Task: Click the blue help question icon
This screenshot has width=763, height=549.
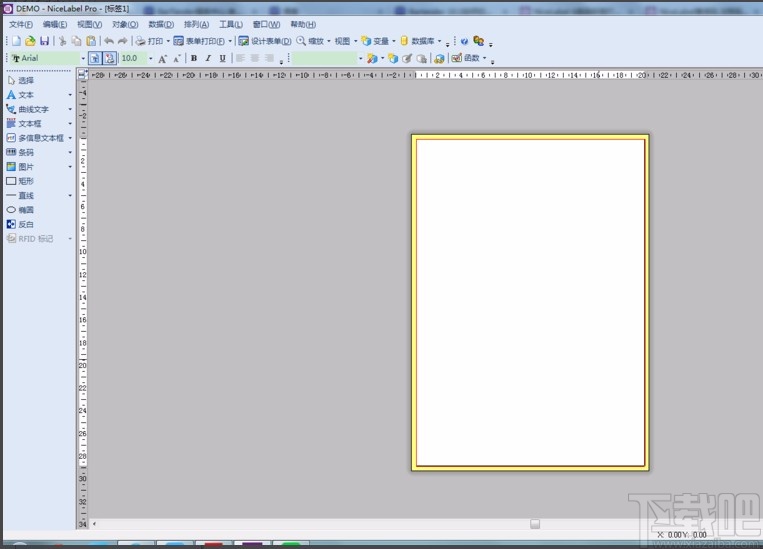Action: click(464, 41)
